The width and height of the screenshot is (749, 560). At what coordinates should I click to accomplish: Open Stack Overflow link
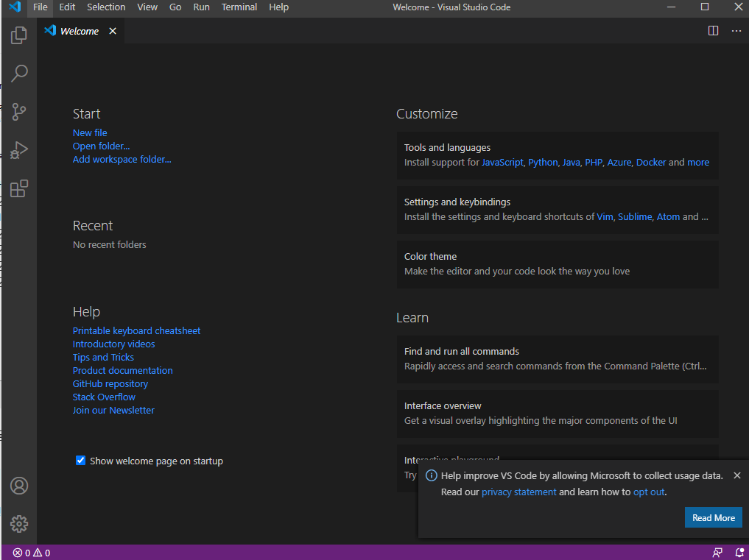pyautogui.click(x=104, y=397)
